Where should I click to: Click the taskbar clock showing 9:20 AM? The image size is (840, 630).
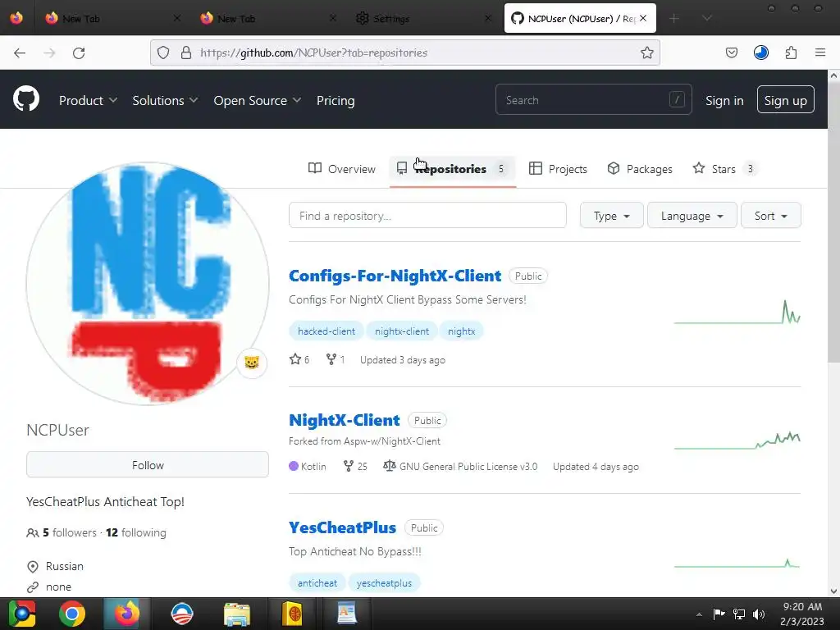click(x=802, y=614)
